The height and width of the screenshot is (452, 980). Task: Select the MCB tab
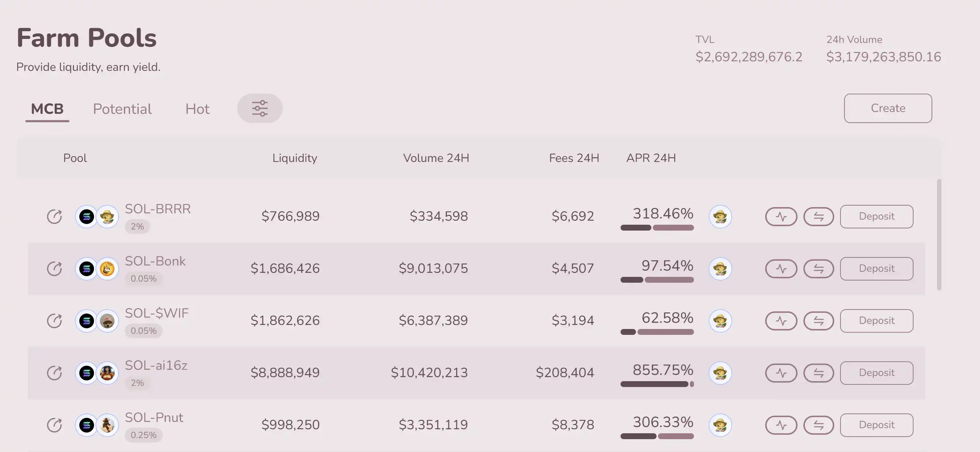click(47, 109)
